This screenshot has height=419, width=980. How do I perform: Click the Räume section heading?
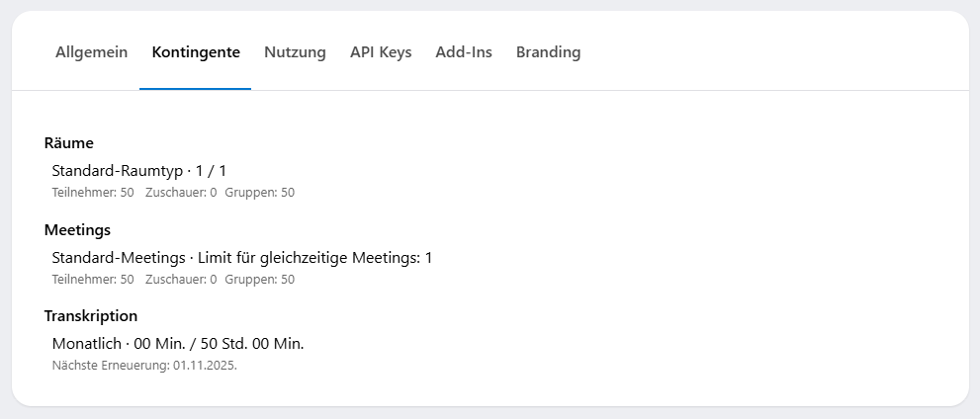(69, 143)
